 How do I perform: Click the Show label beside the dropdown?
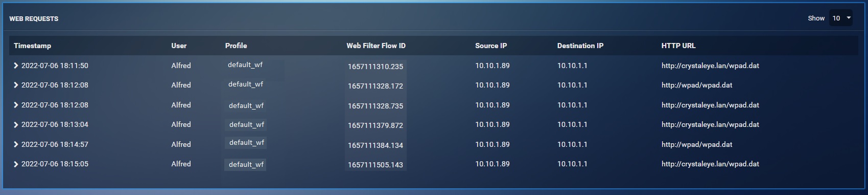[x=816, y=18]
